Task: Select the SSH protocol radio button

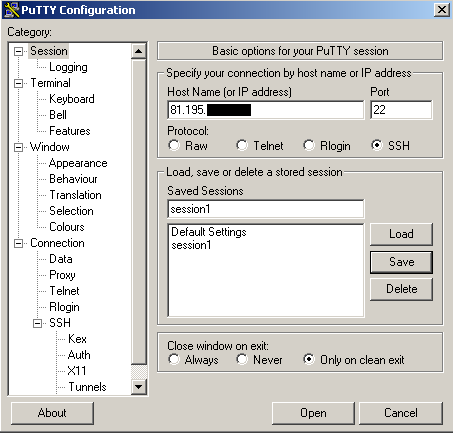Action: (377, 145)
